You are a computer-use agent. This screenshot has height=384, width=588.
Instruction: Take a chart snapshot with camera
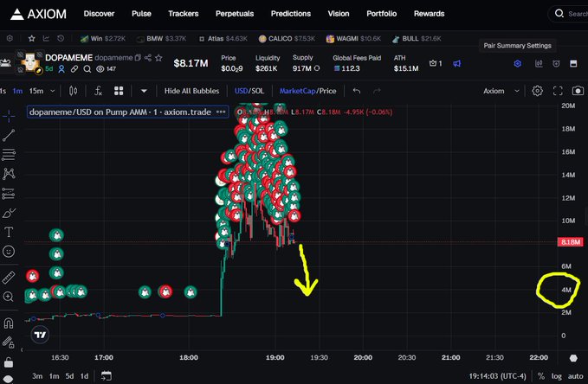tap(578, 91)
